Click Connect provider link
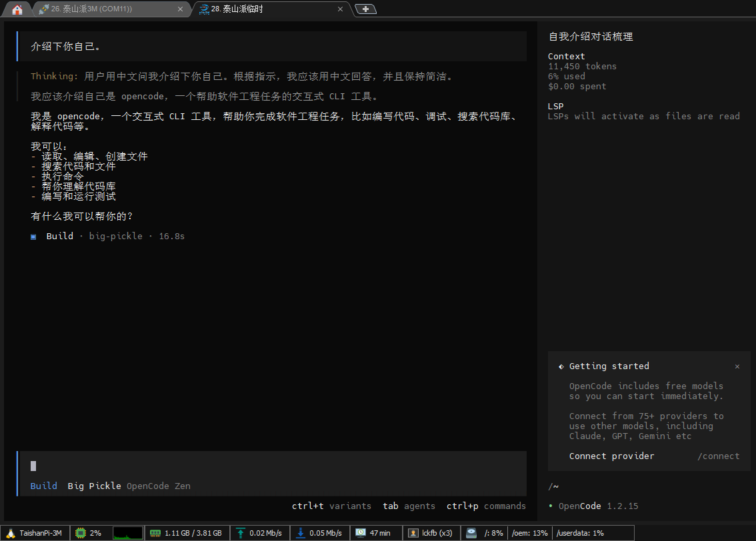Viewport: 756px width, 541px height. [x=611, y=456]
